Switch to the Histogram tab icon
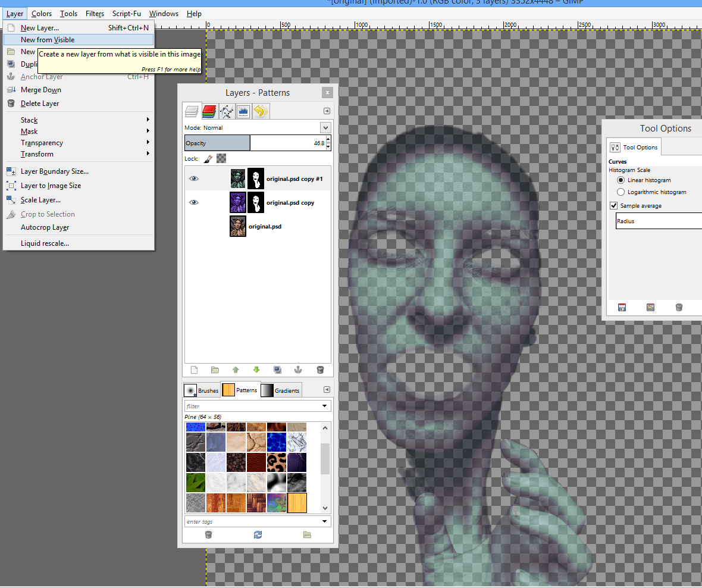This screenshot has height=588, width=702. [243, 111]
